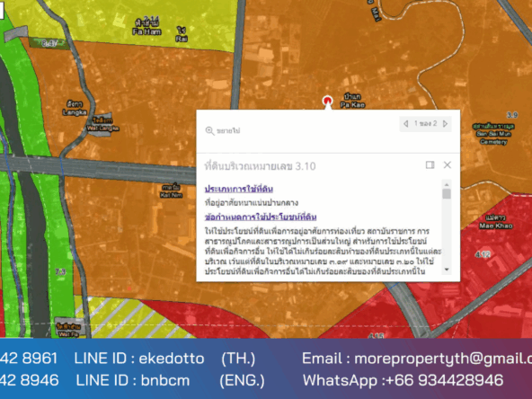This screenshot has width=532, height=399.
Task: Close the zone 3.10 info popup
Action: [x=448, y=164]
